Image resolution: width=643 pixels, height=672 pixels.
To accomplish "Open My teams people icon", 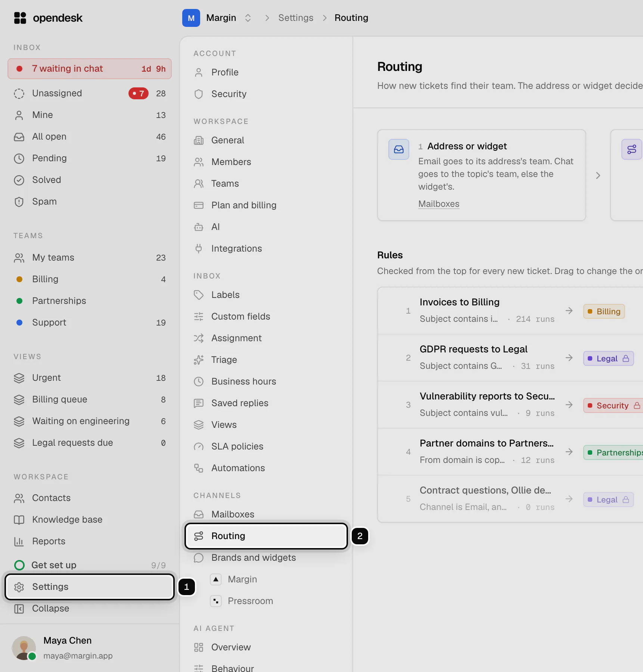I will (19, 258).
